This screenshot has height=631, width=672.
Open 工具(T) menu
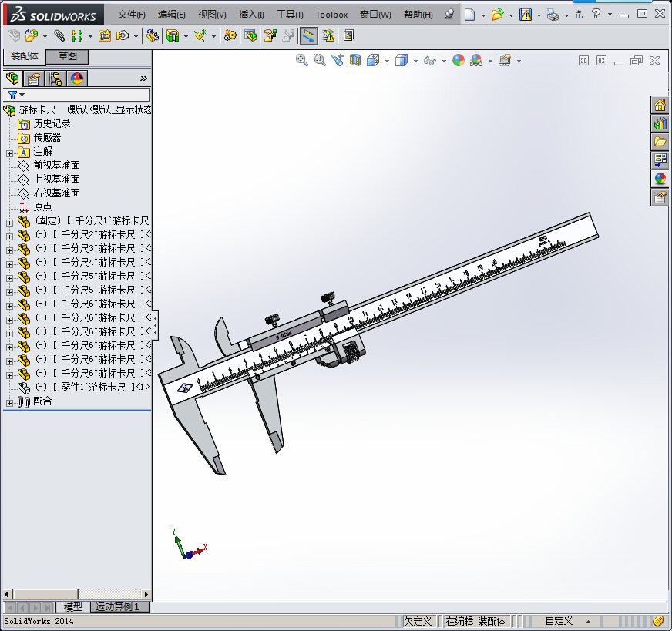(x=290, y=15)
